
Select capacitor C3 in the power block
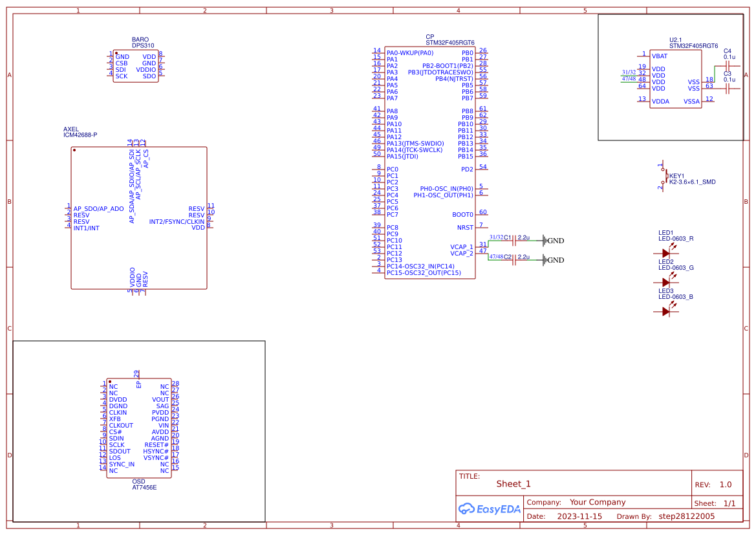728,89
